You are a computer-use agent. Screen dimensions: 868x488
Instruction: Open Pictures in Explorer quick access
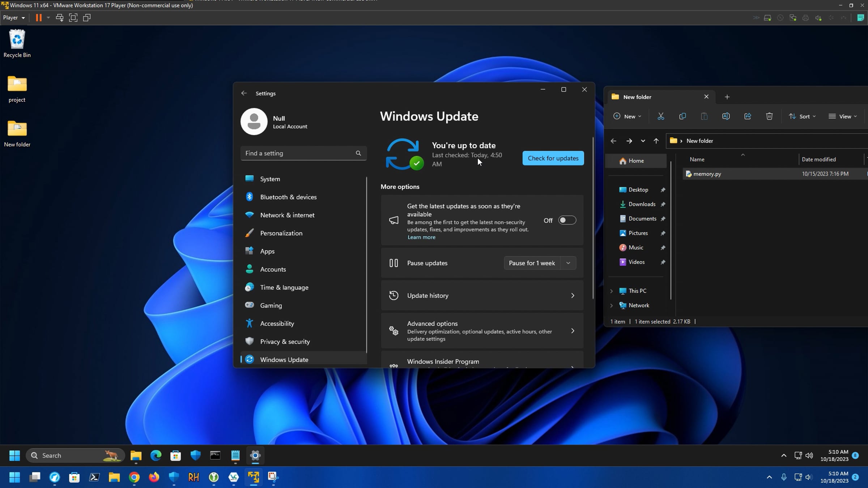[639, 233]
